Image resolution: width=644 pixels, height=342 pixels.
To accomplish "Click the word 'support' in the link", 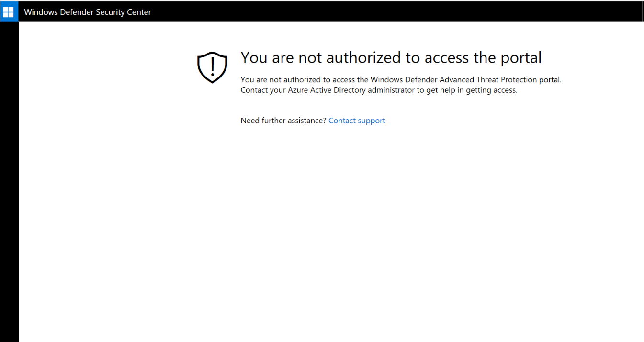I will click(x=371, y=121).
